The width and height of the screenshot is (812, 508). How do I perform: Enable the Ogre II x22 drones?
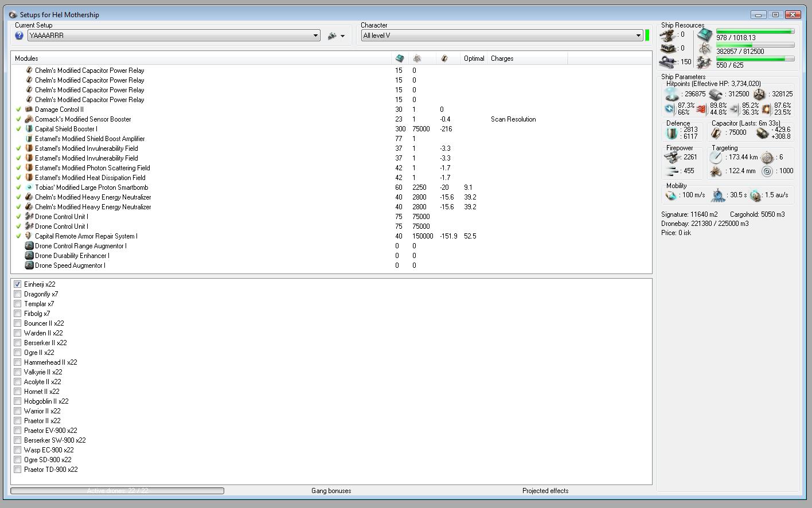pyautogui.click(x=18, y=353)
